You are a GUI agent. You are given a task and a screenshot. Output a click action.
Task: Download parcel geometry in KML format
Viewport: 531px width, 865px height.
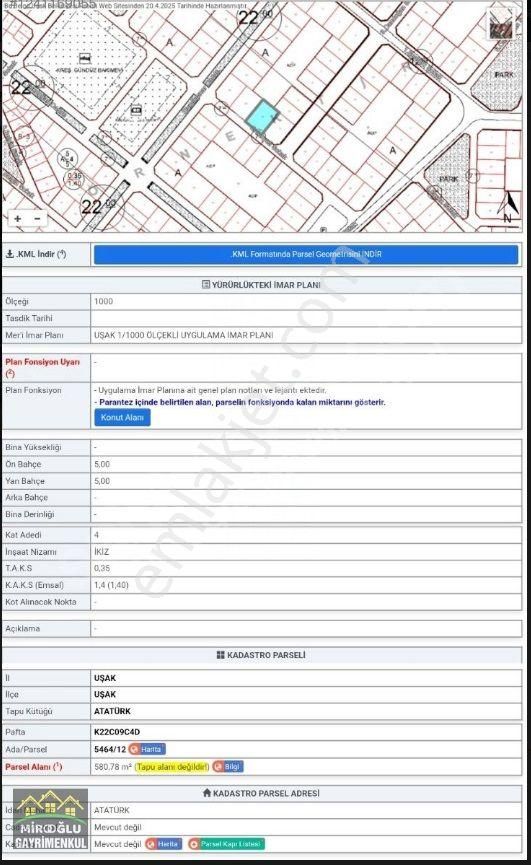[x=306, y=254]
